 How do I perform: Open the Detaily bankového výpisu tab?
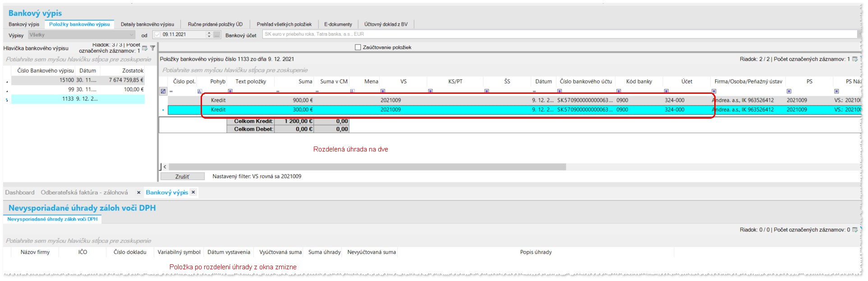click(x=147, y=24)
